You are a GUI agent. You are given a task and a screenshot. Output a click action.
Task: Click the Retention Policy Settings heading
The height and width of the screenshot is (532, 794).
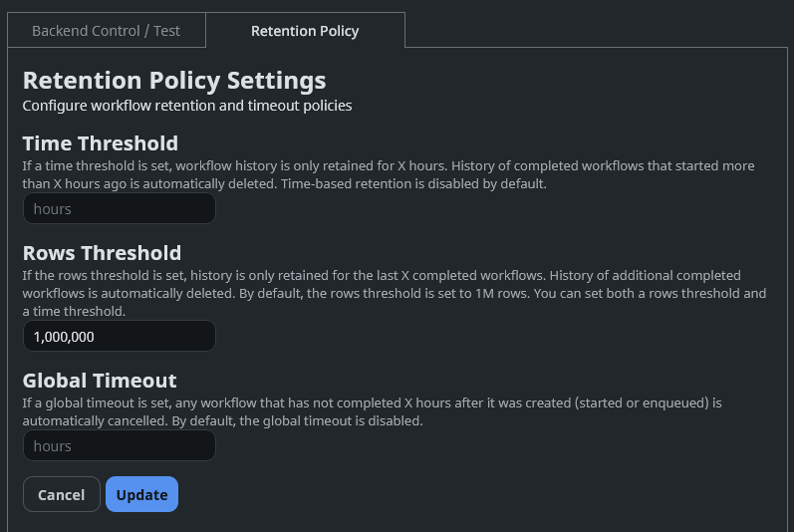point(174,80)
